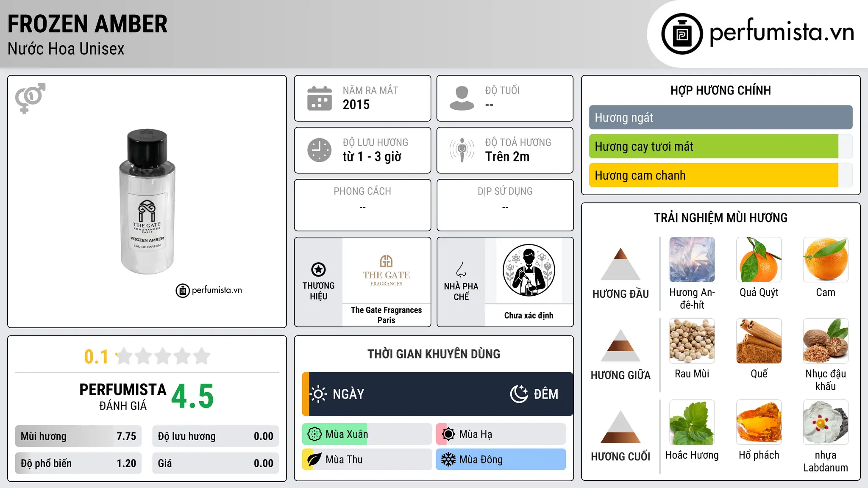The image size is (868, 488).
Task: Open the Frozen Amber bottle photo
Action: coord(147,202)
